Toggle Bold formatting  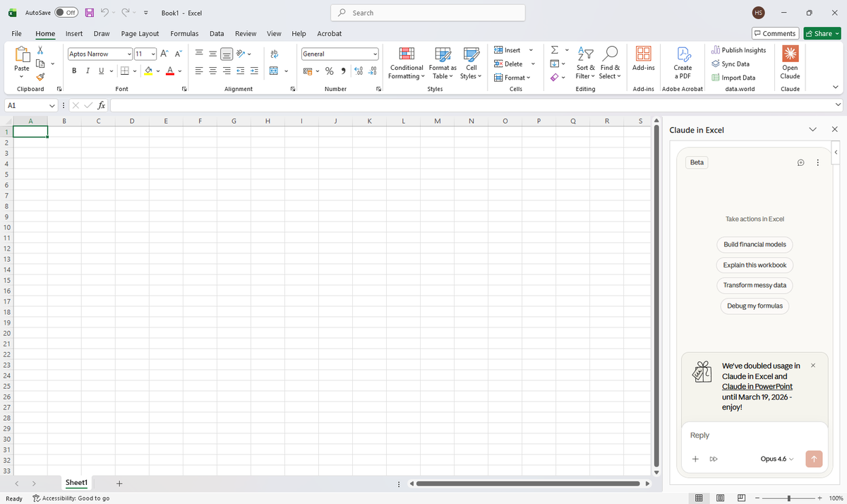coord(74,71)
